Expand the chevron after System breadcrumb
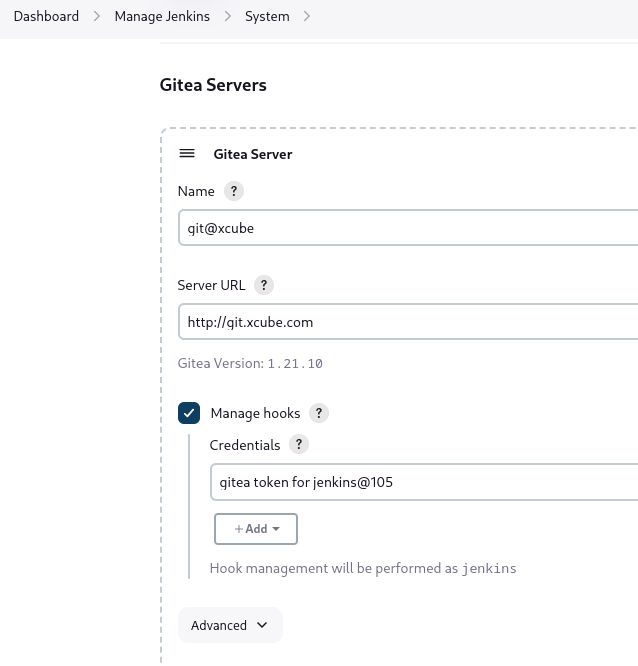638x666 pixels. 307,16
